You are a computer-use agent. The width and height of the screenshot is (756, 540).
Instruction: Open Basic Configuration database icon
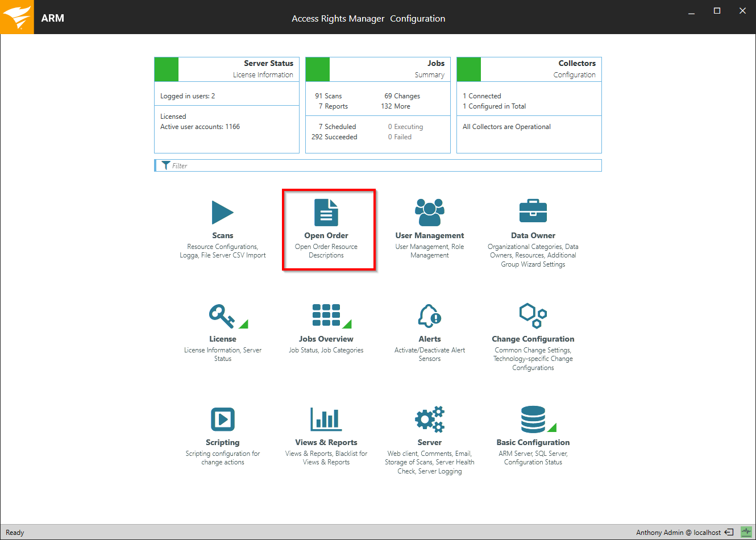pyautogui.click(x=533, y=419)
